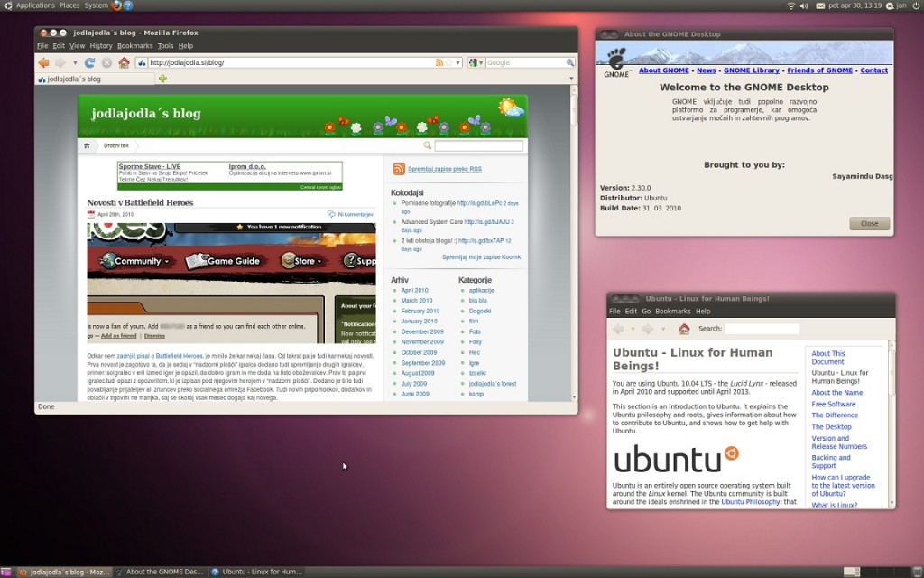
Task: Select the jodlajodla´s blog tab
Action: [94, 79]
